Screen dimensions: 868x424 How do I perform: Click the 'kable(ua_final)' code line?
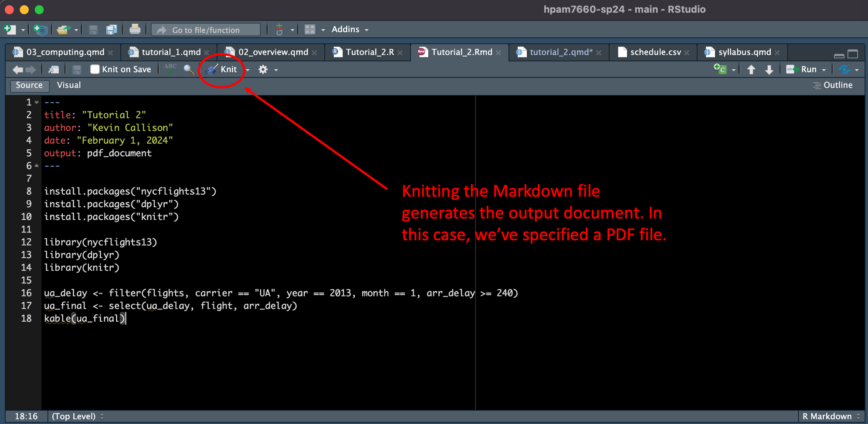pos(85,319)
